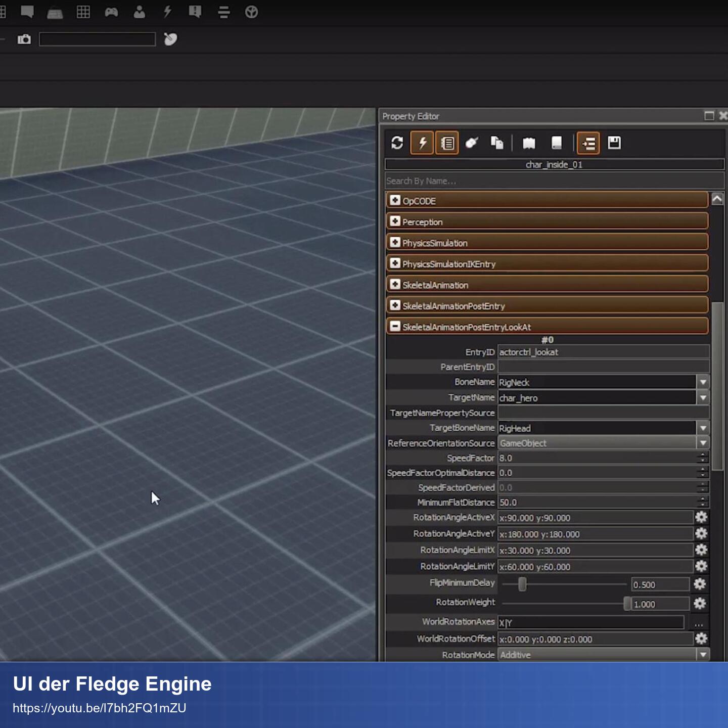
Task: Click the RotationWeight slider handle
Action: pos(627,604)
